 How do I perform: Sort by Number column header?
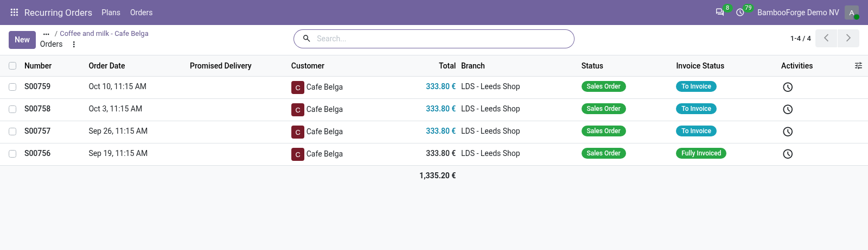pos(38,66)
